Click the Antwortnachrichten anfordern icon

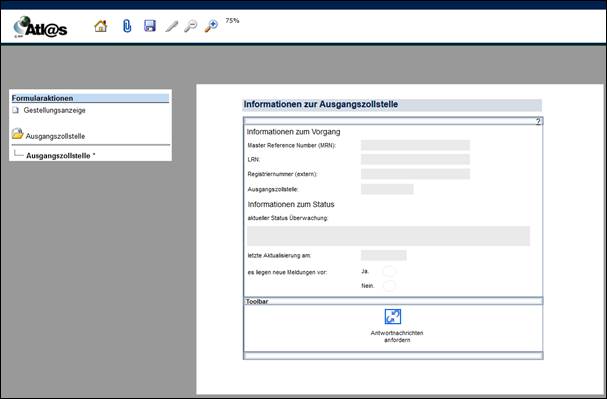(393, 317)
